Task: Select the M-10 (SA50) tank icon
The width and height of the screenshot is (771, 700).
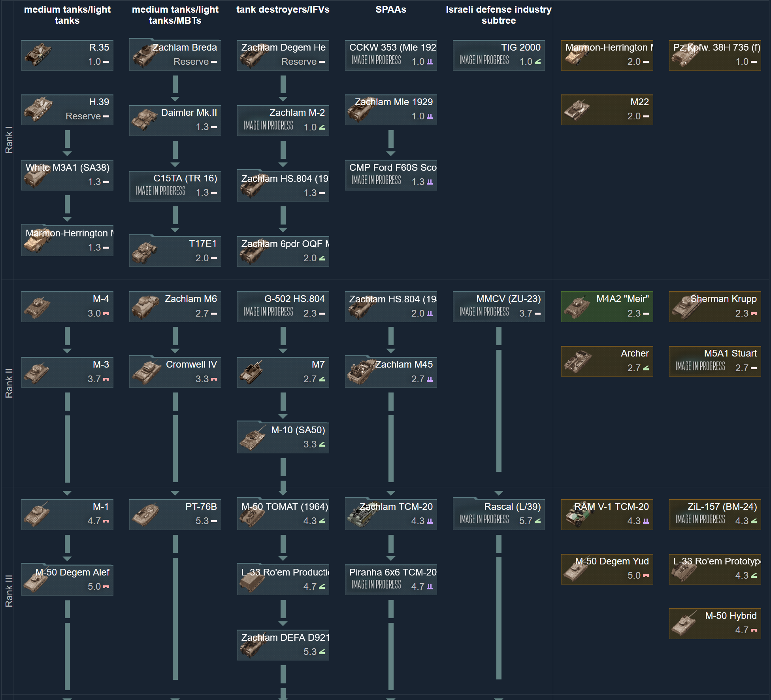Action: pos(253,438)
